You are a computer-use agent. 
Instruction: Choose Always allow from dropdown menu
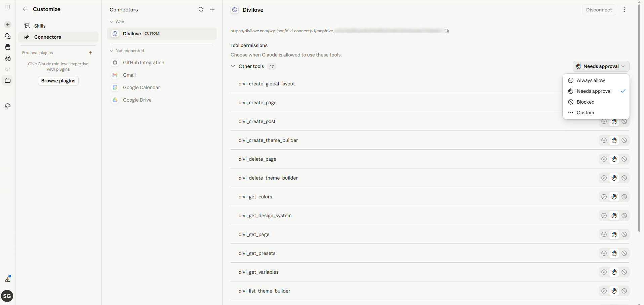pyautogui.click(x=596, y=80)
